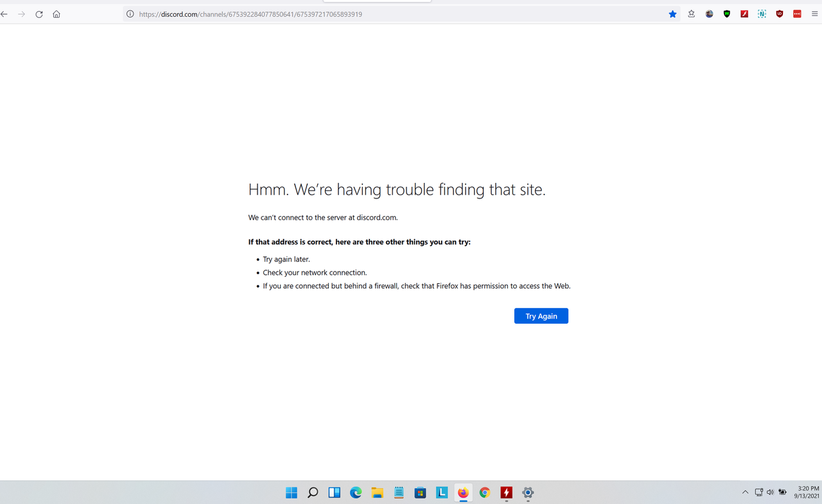Bookmark this page with the blue star
822x504 pixels.
[x=672, y=13]
